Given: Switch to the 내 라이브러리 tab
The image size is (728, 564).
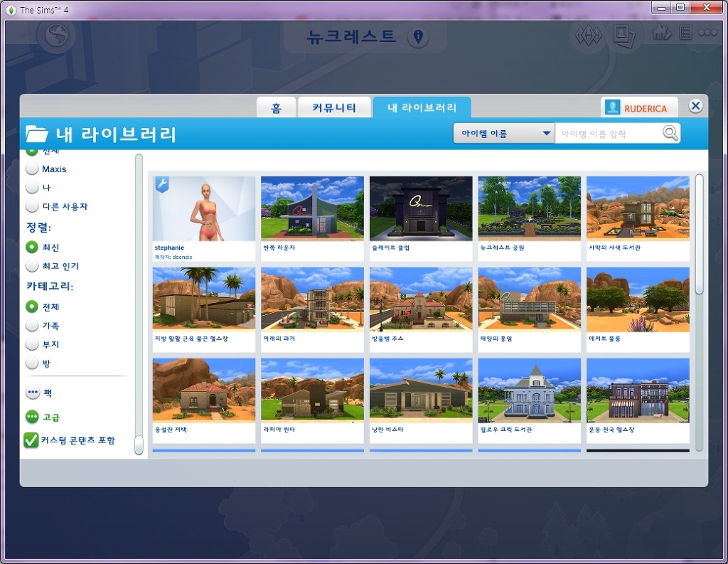Looking at the screenshot, I should click(x=422, y=107).
